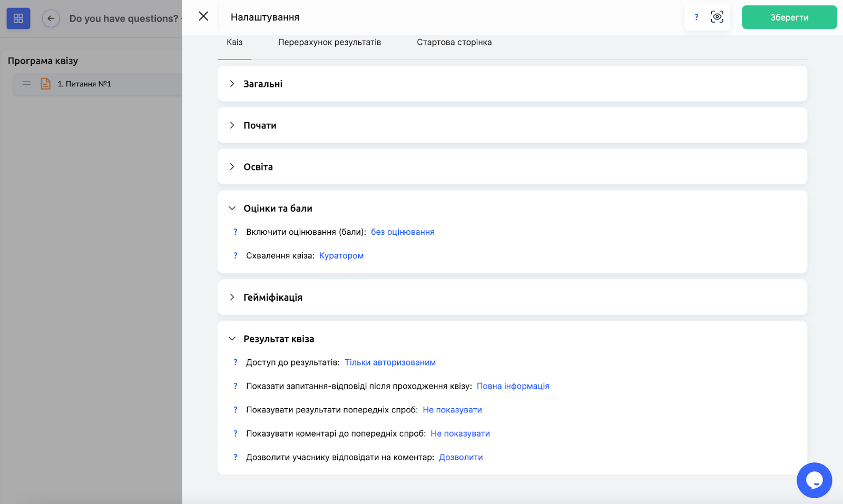Switch to Стартова сторінка tab
Viewport: 843px width, 504px height.
point(454,42)
